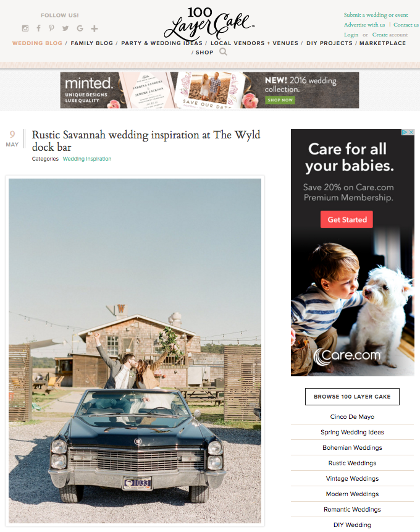Open the Pinterest follow icon
Screen dimensions: 420x532
51,28
